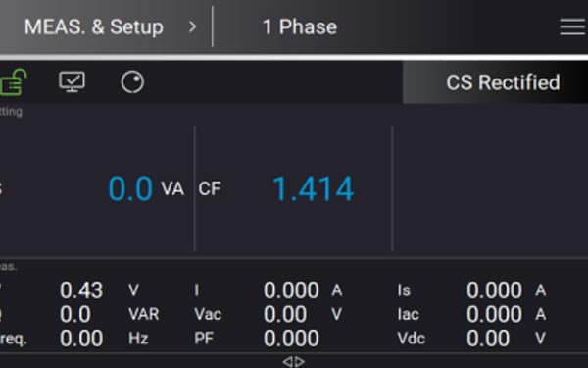Click the PF 0.000 reading
The width and height of the screenshot is (588, 368).
click(257, 339)
